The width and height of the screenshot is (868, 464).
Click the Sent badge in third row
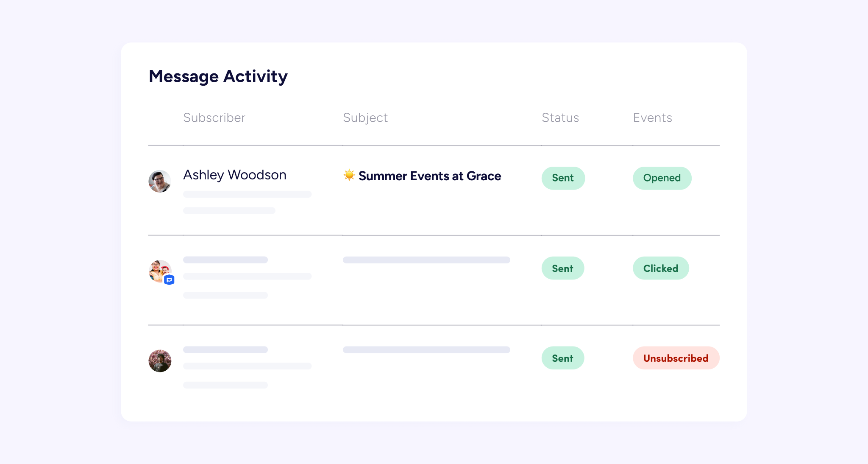point(562,358)
